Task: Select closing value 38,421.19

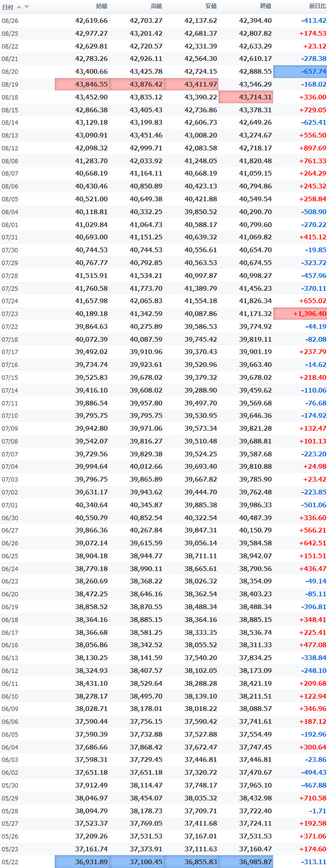Action: click(256, 684)
